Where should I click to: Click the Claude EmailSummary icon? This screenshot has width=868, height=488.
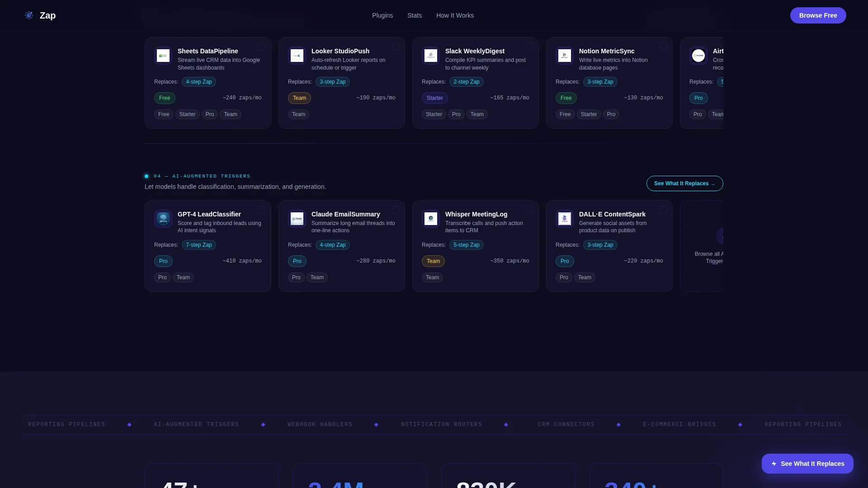point(297,219)
